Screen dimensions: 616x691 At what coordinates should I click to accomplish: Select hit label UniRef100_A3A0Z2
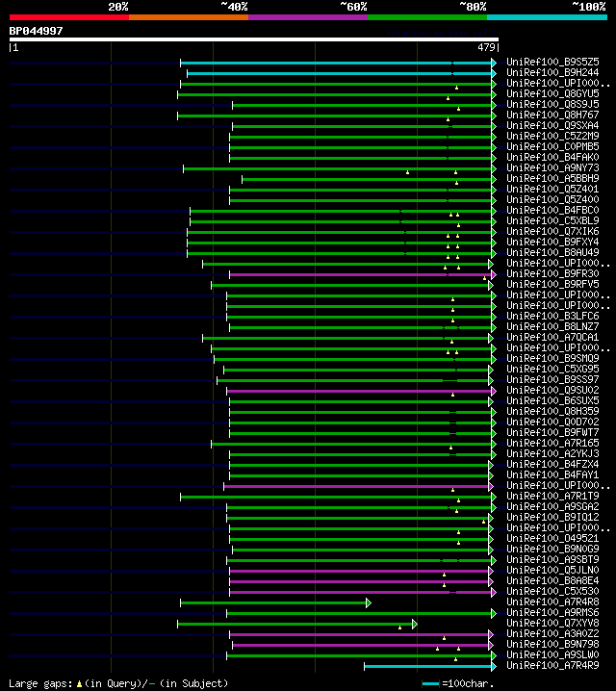[x=552, y=633]
